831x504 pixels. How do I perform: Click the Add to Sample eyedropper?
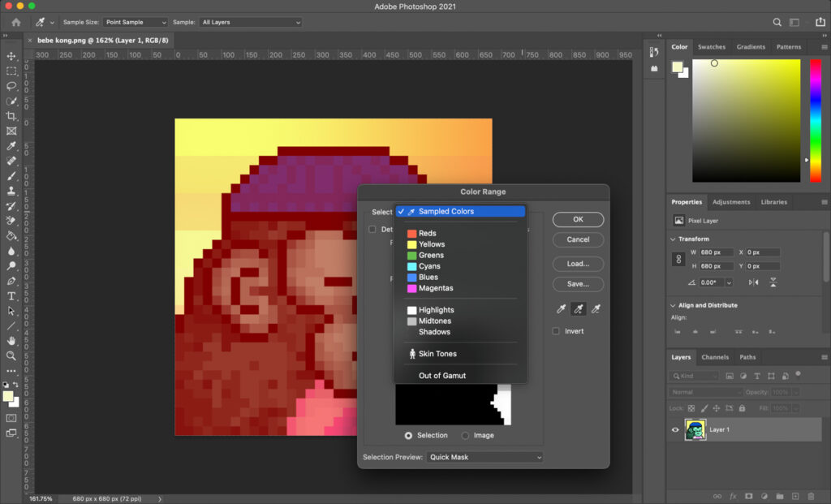point(578,309)
